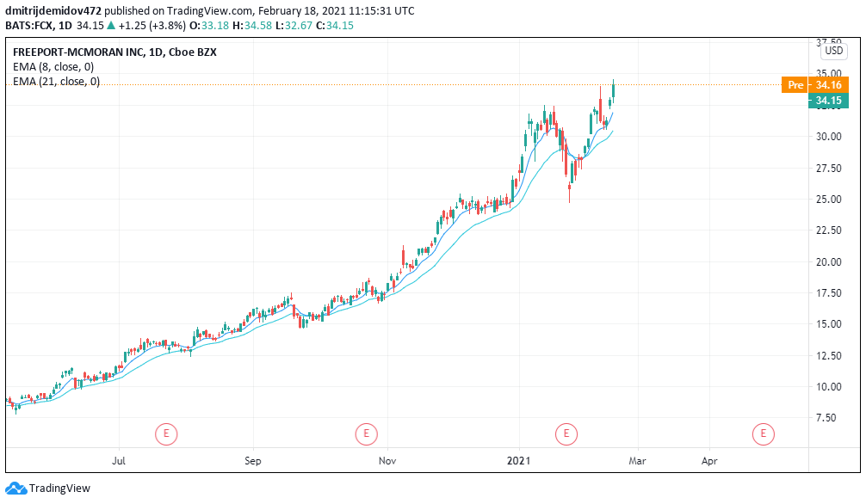
Task: Click the FREEPORT-MCMORAN INC chart title
Action: pos(114,52)
